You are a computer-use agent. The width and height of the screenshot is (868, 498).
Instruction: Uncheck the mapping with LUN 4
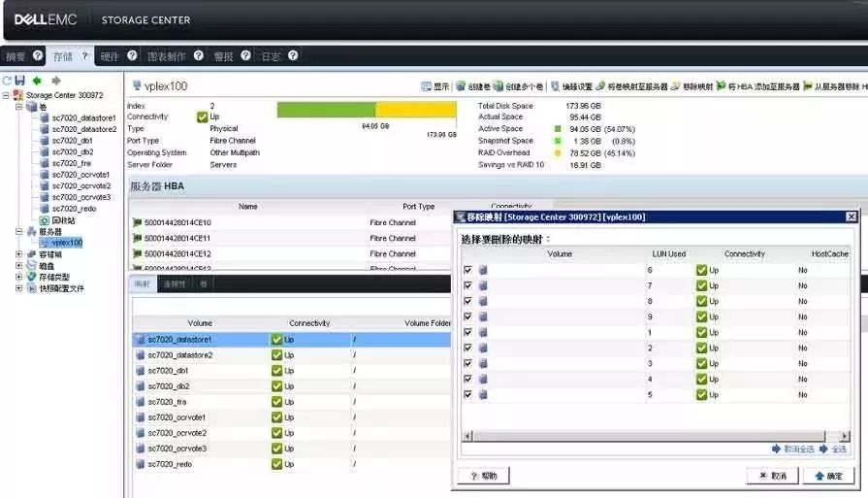point(468,379)
